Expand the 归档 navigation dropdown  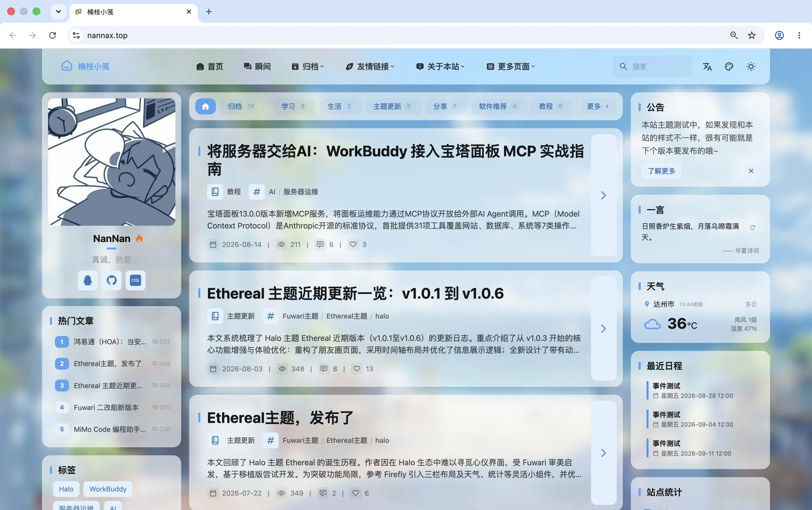(307, 67)
